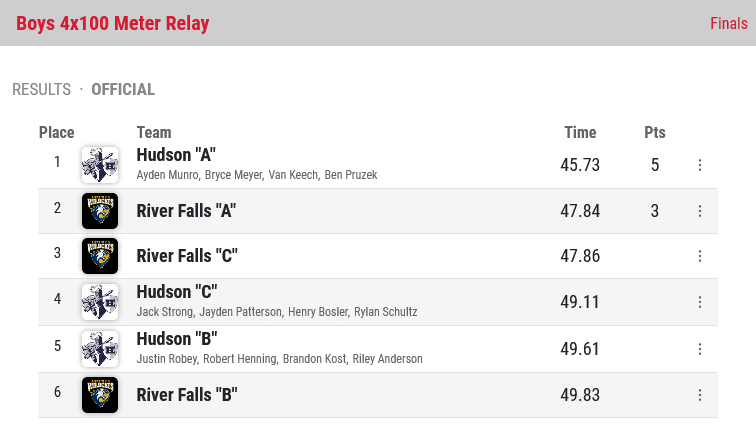This screenshot has width=756, height=427.
Task: Click River Falls "A" Wildcats logo
Action: pos(100,211)
